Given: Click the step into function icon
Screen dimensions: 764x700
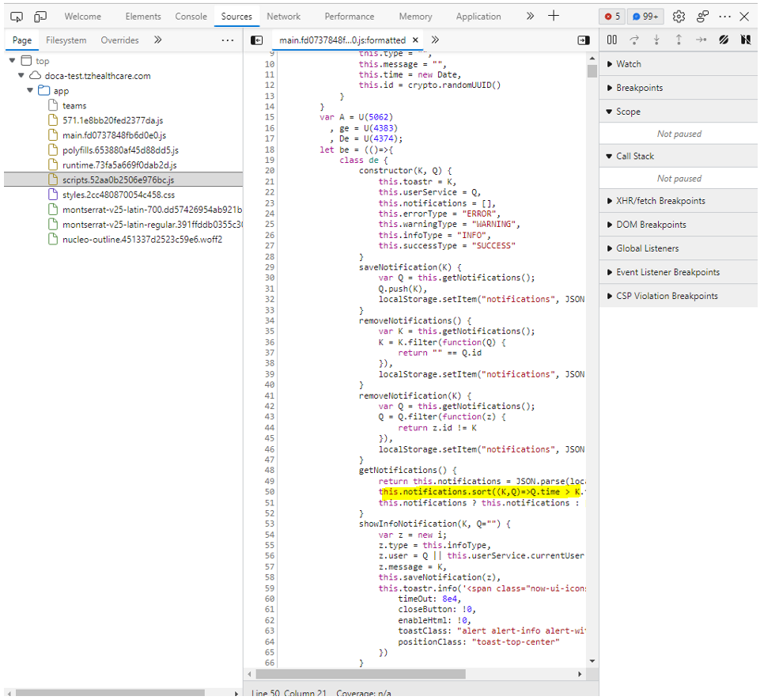Looking at the screenshot, I should (656, 40).
